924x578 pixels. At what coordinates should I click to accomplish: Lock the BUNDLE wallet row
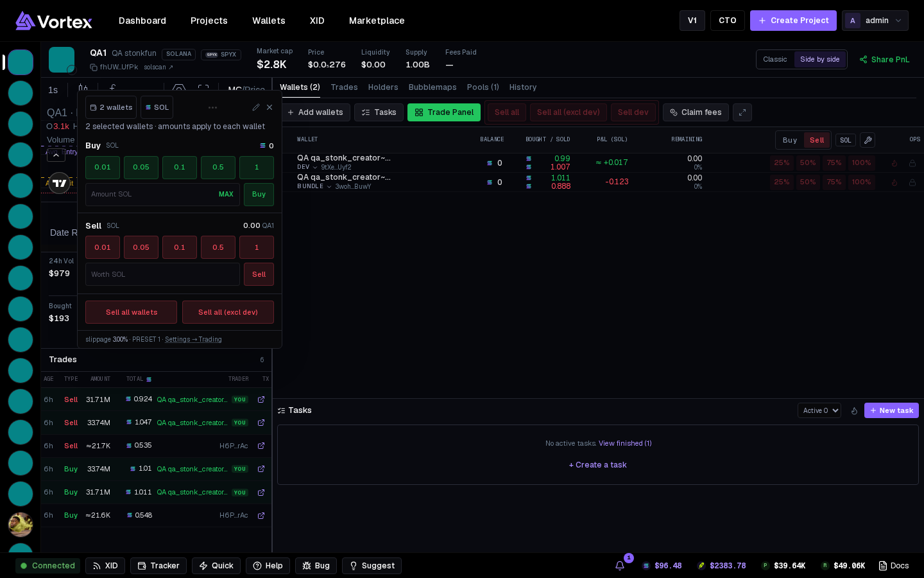(x=912, y=182)
